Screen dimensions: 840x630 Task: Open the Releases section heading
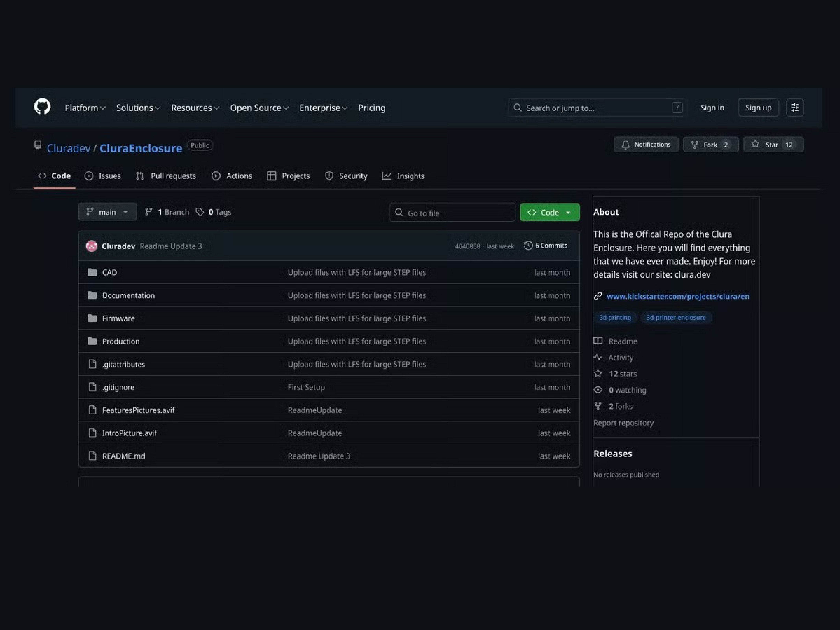(x=612, y=454)
